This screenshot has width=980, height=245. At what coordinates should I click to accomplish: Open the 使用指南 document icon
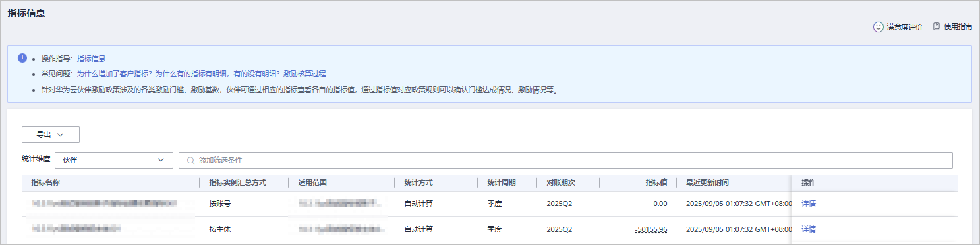click(936, 27)
